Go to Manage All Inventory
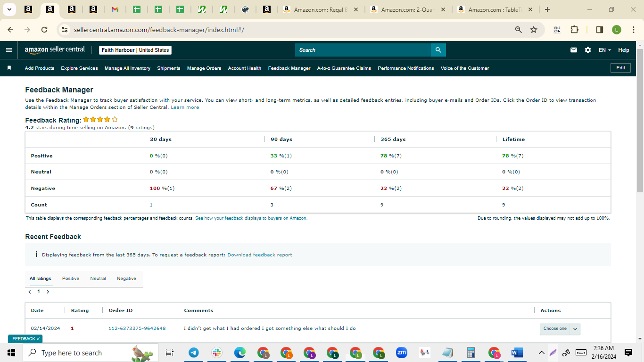Image resolution: width=644 pixels, height=362 pixels. point(127,68)
